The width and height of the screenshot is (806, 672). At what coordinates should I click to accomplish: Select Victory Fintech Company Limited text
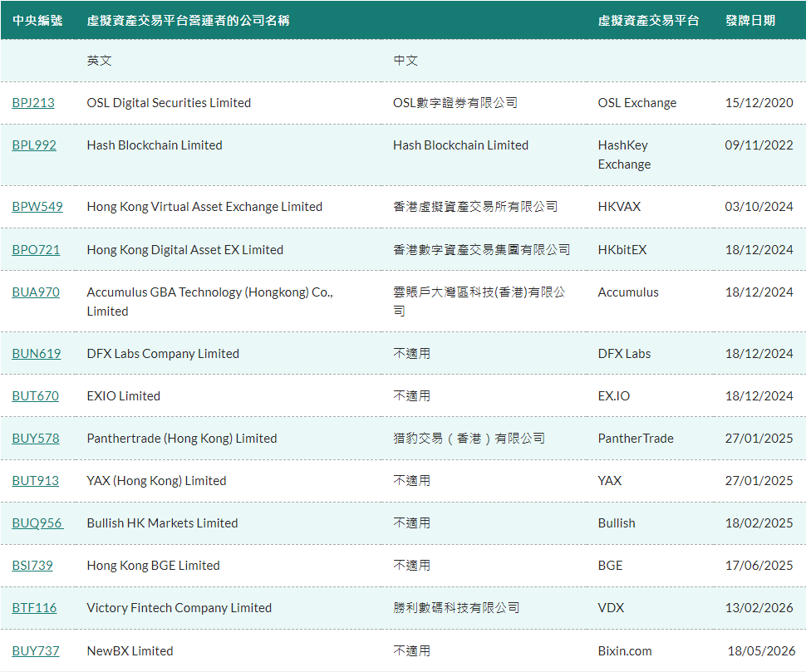[x=179, y=608]
